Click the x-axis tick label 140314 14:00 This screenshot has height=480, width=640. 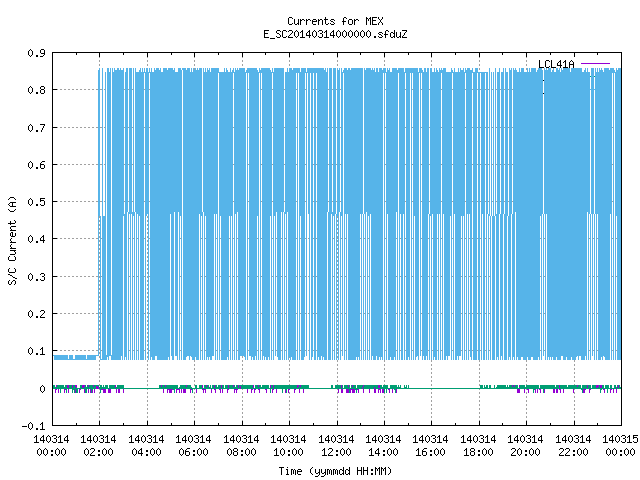click(x=383, y=446)
